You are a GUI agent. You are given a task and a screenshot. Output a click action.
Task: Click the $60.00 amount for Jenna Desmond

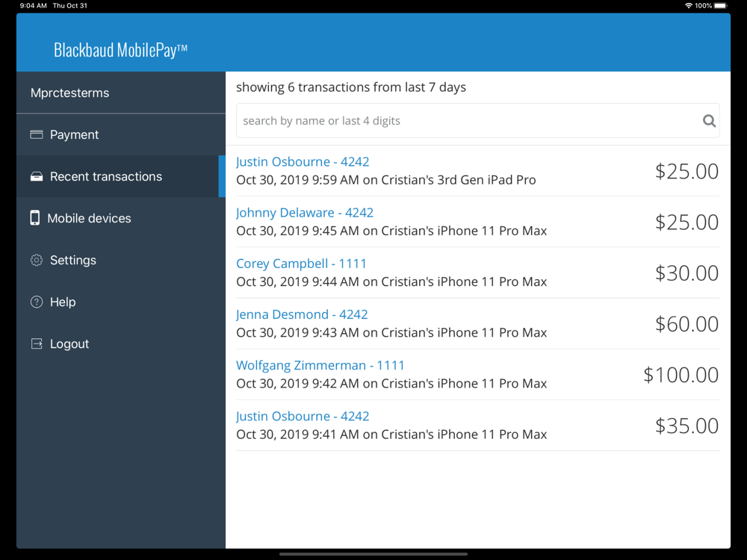686,324
